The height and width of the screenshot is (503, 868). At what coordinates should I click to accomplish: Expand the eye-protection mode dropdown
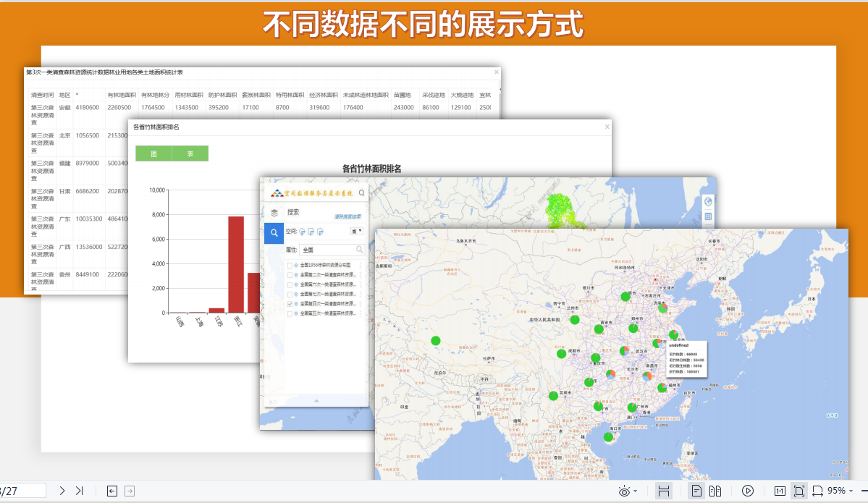[x=636, y=491]
